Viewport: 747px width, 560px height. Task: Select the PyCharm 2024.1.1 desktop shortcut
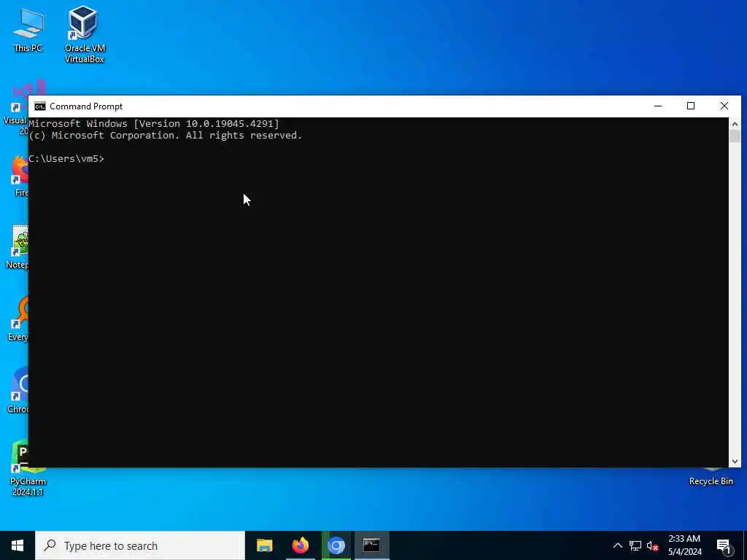coord(28,468)
